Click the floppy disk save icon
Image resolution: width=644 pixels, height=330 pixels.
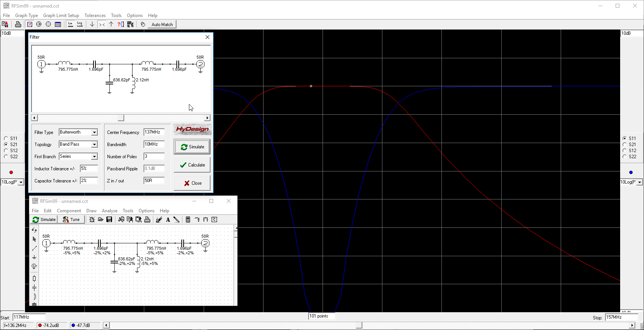[x=109, y=219]
